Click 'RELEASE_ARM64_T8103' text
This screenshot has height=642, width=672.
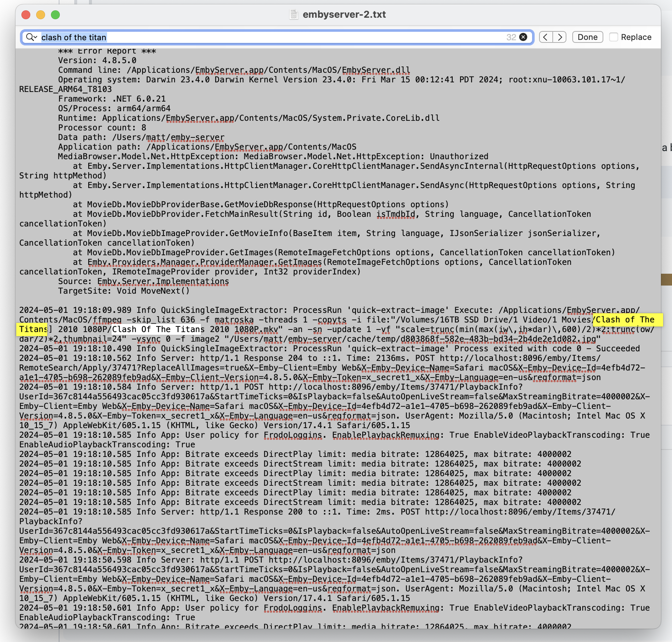[x=65, y=89]
